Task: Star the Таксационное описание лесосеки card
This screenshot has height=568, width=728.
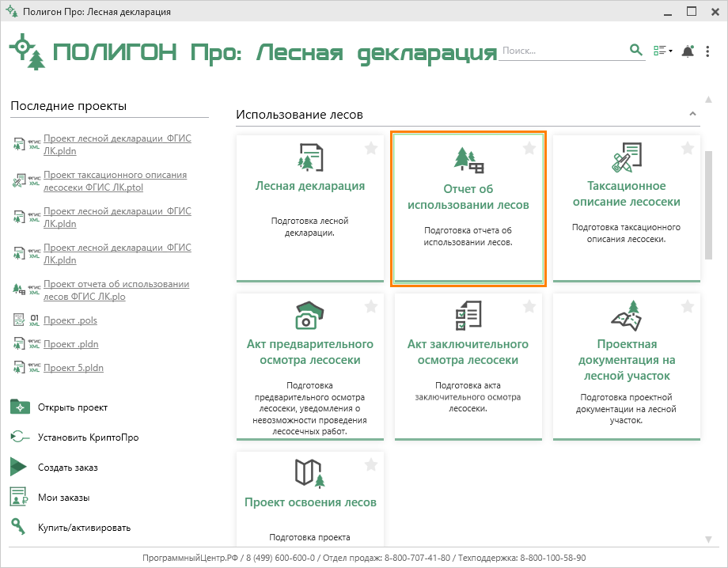Action: point(688,149)
